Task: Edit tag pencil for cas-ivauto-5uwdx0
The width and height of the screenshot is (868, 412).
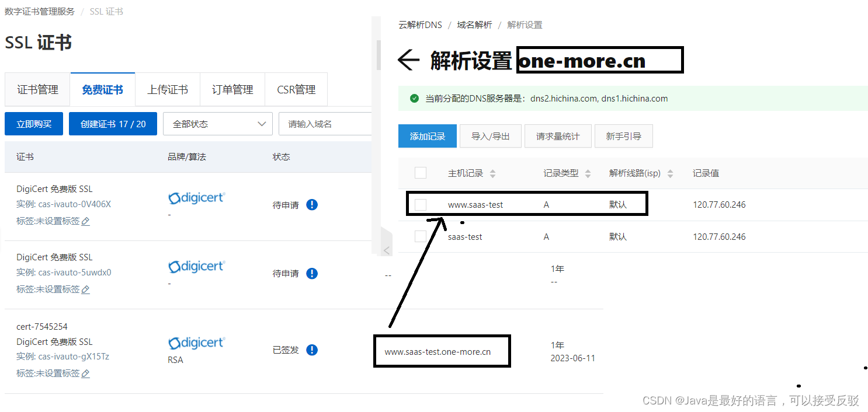Action: pos(85,289)
